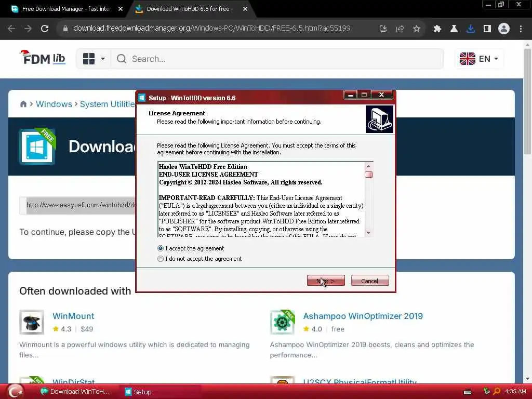This screenshot has width=532, height=399.
Task: Click Next in the setup wizard
Action: (x=326, y=281)
